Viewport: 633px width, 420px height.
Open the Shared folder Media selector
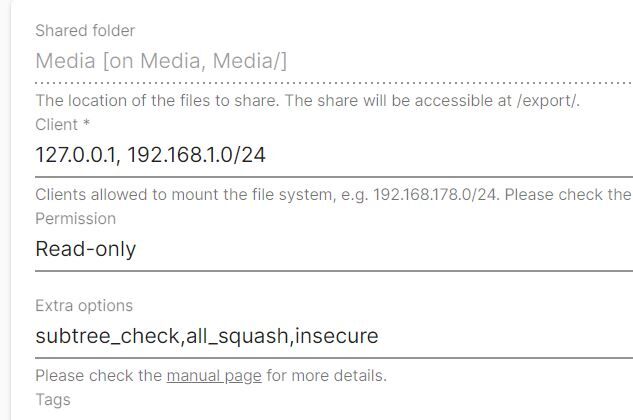pos(330,61)
